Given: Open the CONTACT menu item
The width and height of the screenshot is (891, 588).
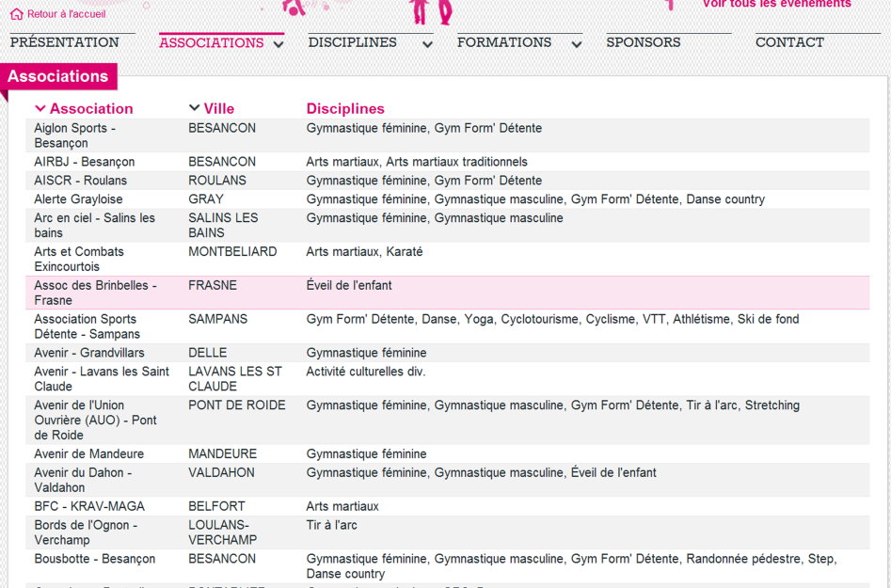Looking at the screenshot, I should click(x=789, y=42).
